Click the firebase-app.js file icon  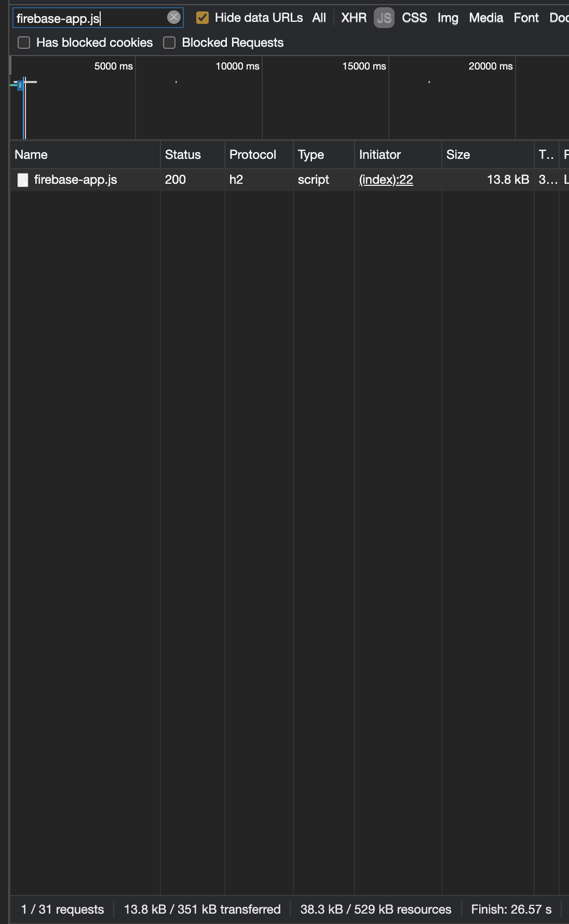[23, 180]
